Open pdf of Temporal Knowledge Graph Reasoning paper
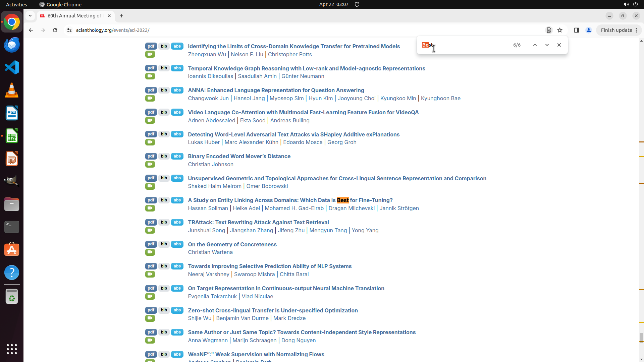The height and width of the screenshot is (362, 644). tap(151, 68)
